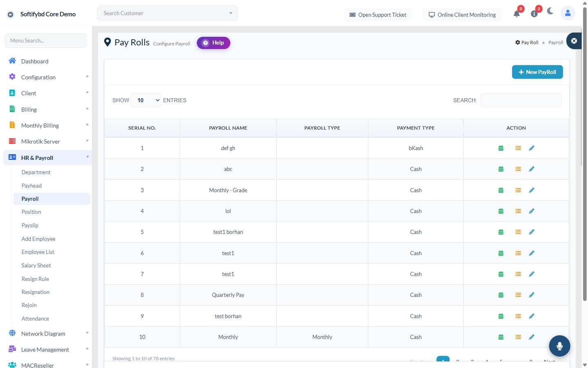Open the show entries count dropdown
The width and height of the screenshot is (588, 368).
click(146, 100)
